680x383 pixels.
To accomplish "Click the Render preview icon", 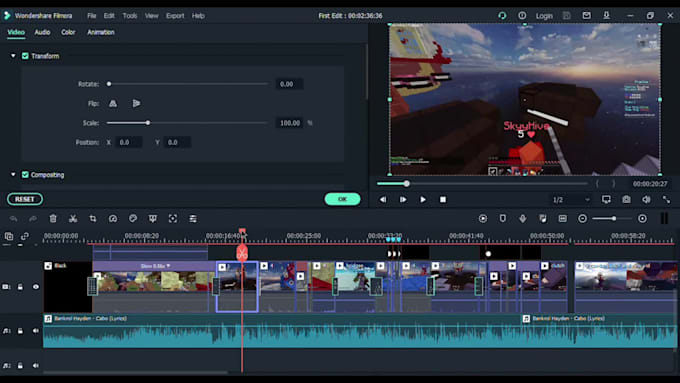I will coord(483,219).
